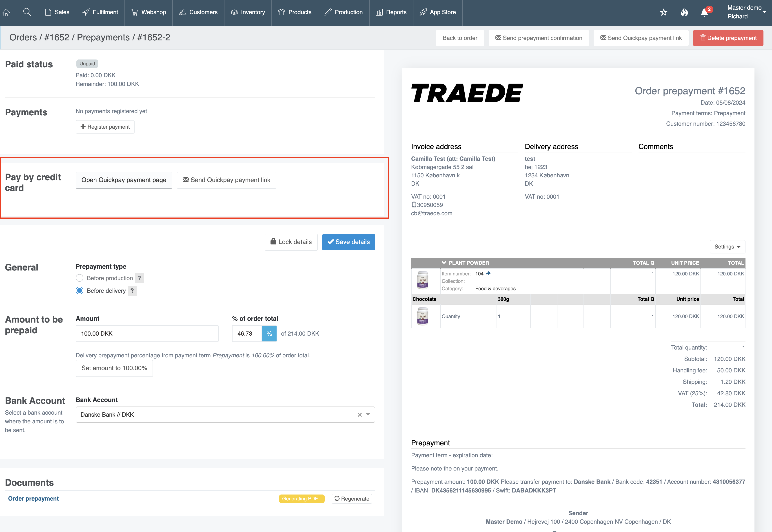Click IBAN DK4356211145630995 text
Screen dimensions: 772x532
(x=453, y=491)
